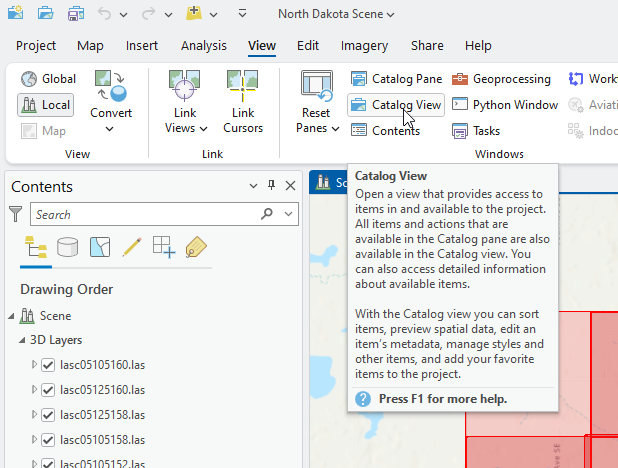Expand the lasc05125160.las layer
This screenshot has width=618, height=468.
(x=34, y=390)
